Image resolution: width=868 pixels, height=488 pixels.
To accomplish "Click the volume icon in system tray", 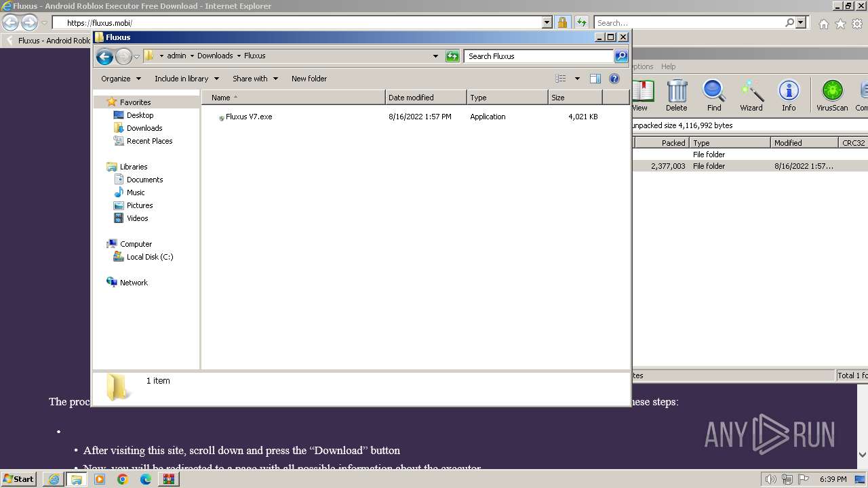I will coord(770,479).
